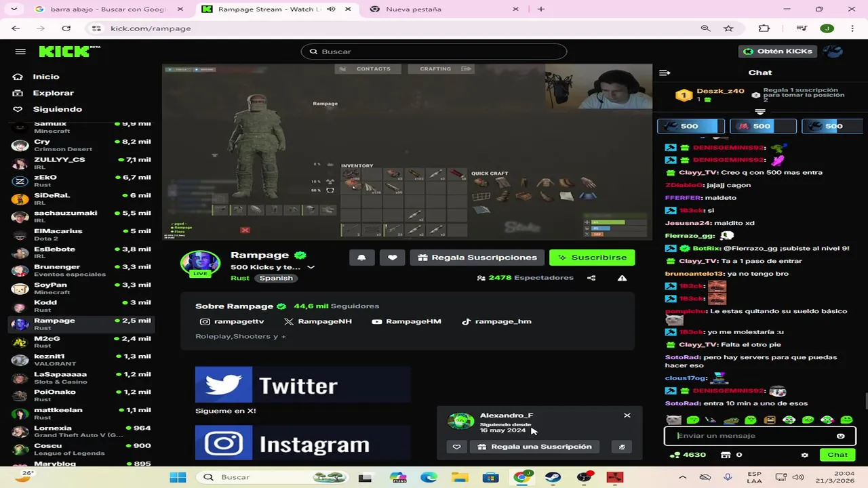The height and width of the screenshot is (488, 868).
Task: Click the first 500 kicks goal bar
Action: [691, 126]
